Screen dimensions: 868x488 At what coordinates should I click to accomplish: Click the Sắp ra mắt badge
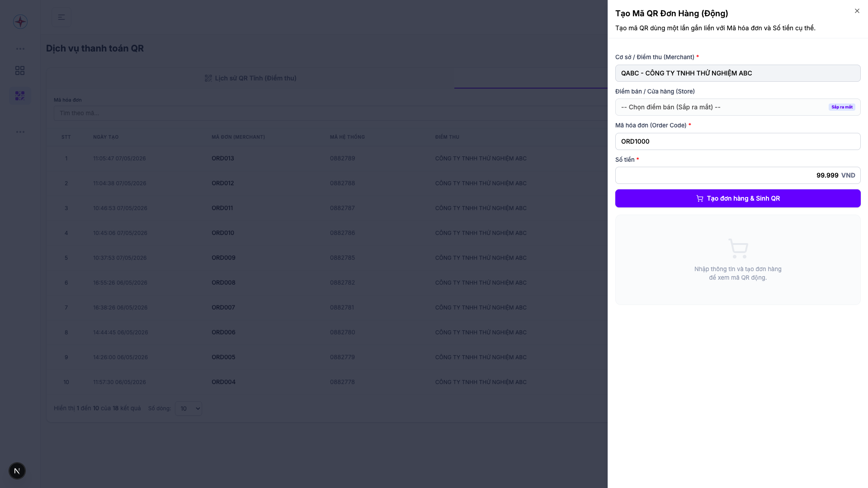point(842,107)
